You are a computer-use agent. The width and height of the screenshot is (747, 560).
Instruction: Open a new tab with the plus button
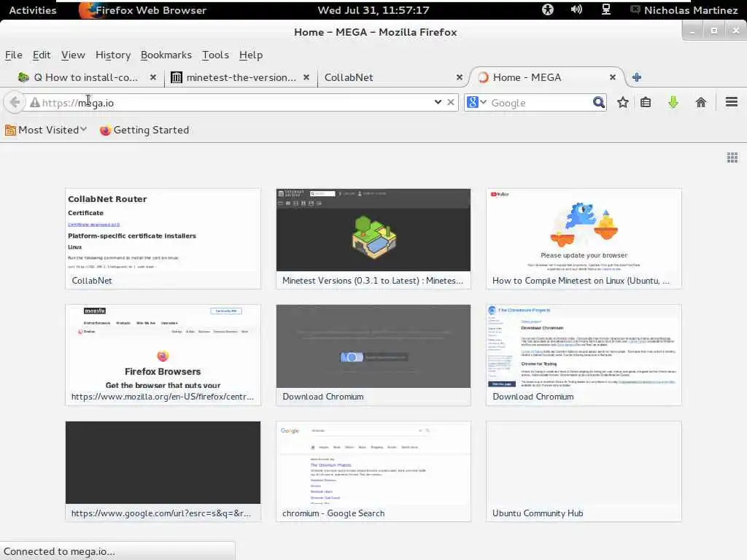(x=636, y=77)
